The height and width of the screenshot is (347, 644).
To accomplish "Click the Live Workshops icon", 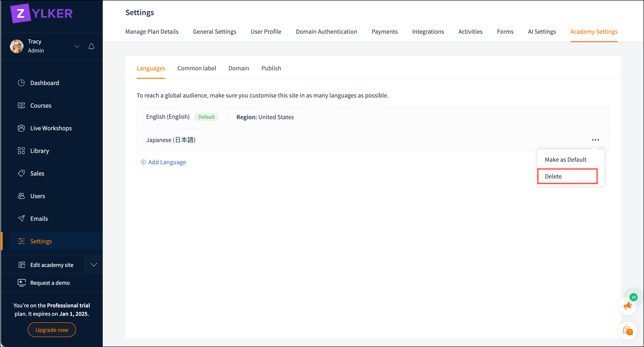I will pos(21,128).
